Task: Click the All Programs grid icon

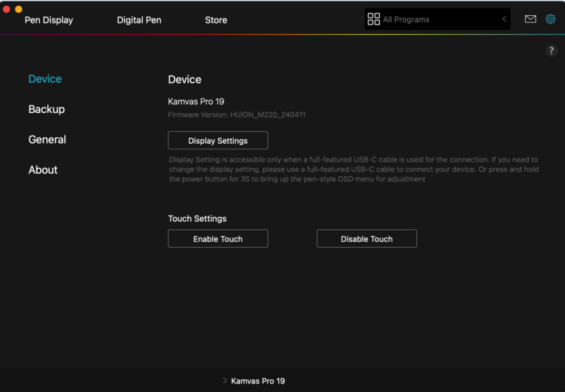Action: pyautogui.click(x=373, y=19)
